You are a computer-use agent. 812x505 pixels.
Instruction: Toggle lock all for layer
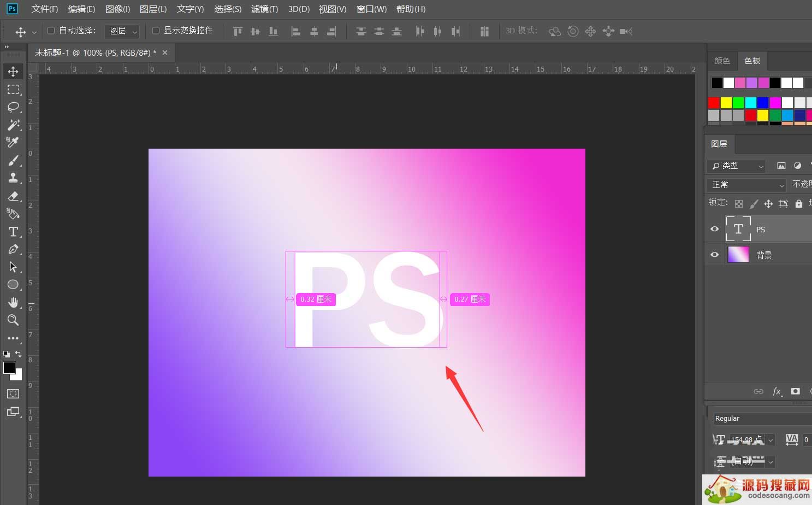[799, 204]
